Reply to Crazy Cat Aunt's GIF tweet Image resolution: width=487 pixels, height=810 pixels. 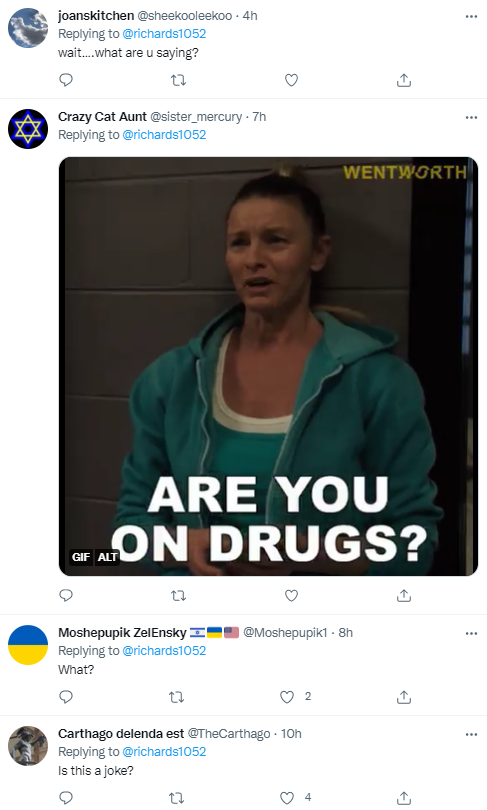pyautogui.click(x=66, y=596)
